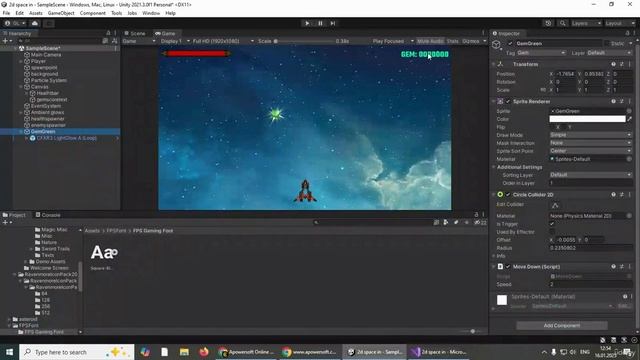Open the GameObject menu
The width and height of the screenshot is (640, 360).
click(61, 13)
